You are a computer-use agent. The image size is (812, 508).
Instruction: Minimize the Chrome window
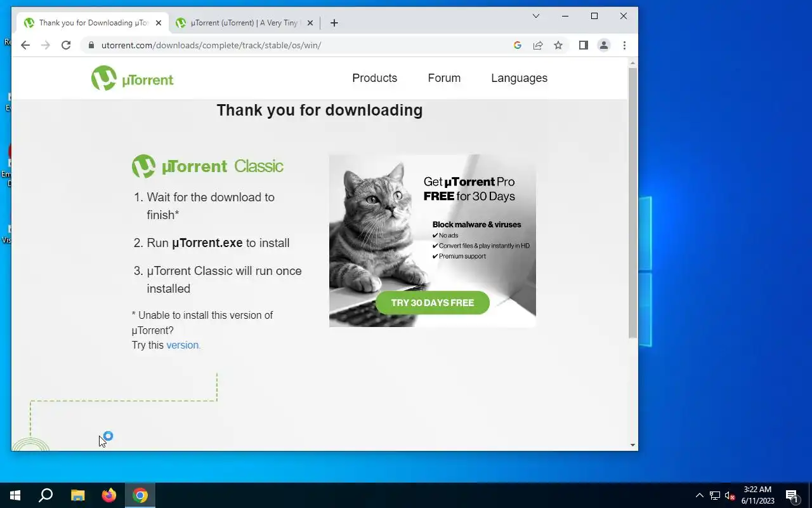click(x=565, y=16)
